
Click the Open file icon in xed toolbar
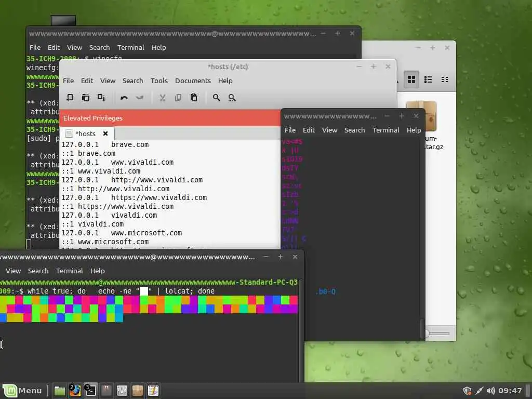click(86, 98)
